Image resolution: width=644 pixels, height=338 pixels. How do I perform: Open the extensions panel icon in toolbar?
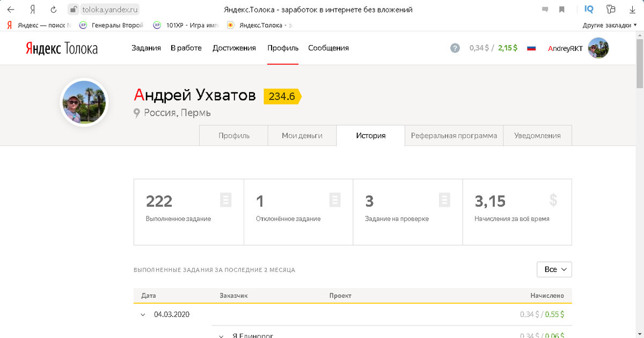(x=610, y=9)
